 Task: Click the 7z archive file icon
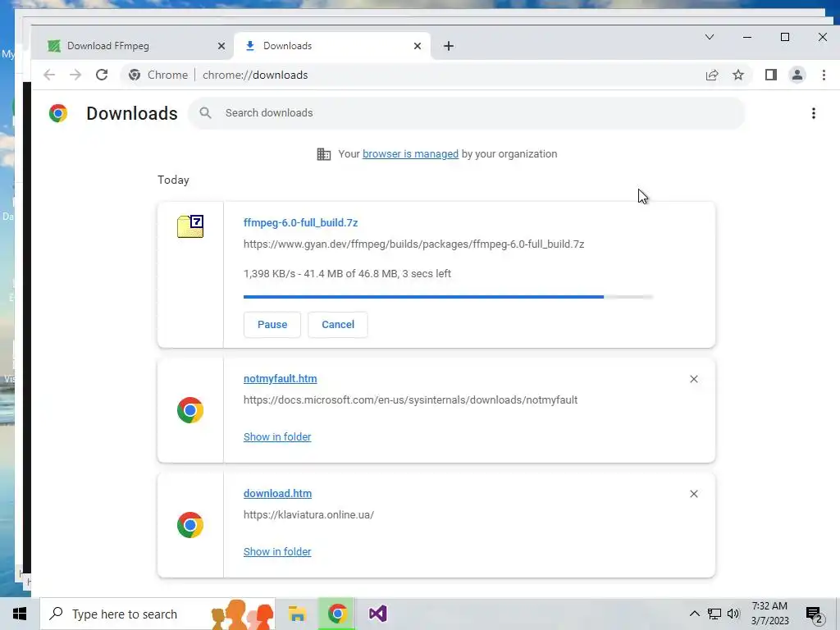tap(190, 226)
